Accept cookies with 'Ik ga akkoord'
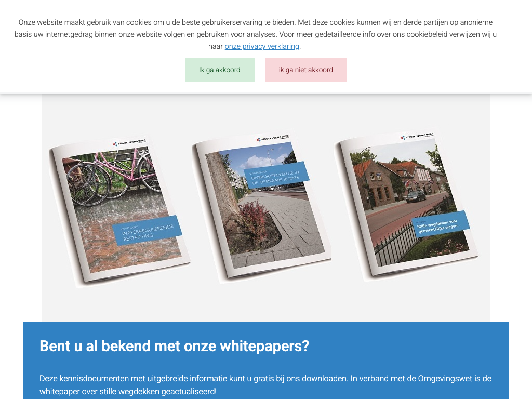 pyautogui.click(x=219, y=70)
